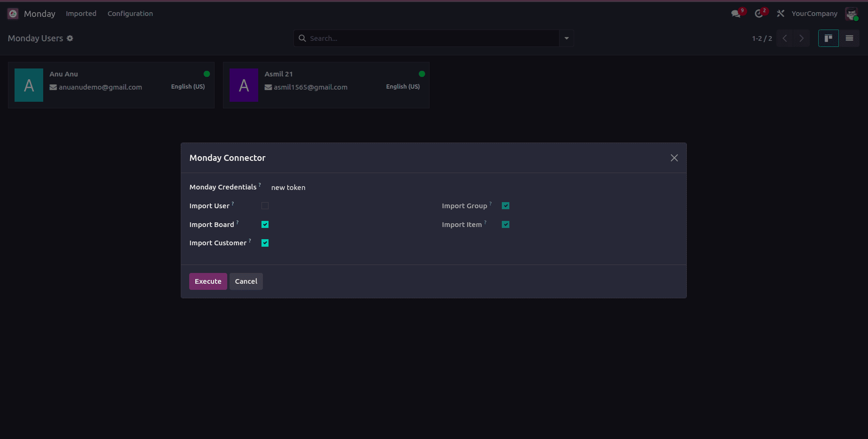Close the Monday Connector dialog
This screenshot has height=439, width=868.
pyautogui.click(x=674, y=158)
